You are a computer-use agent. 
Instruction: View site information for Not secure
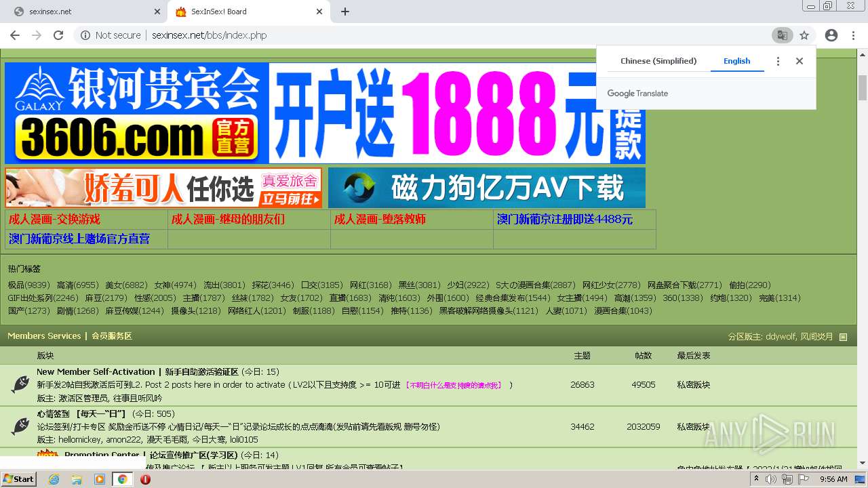[111, 35]
